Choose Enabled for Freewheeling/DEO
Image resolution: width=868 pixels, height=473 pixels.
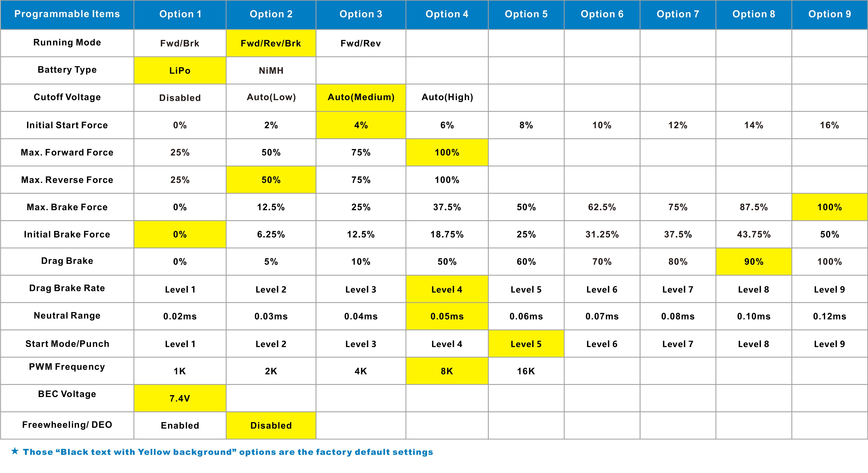click(180, 426)
